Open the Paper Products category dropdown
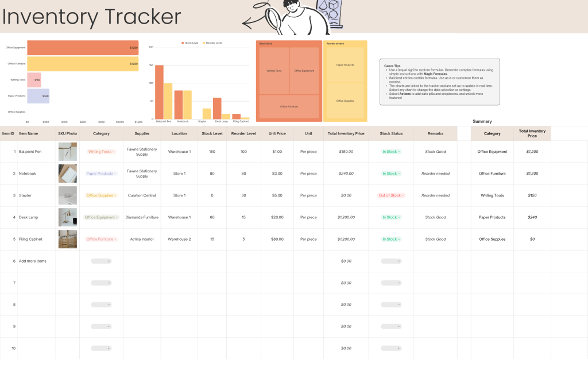This screenshot has height=381, width=588. tap(101, 174)
